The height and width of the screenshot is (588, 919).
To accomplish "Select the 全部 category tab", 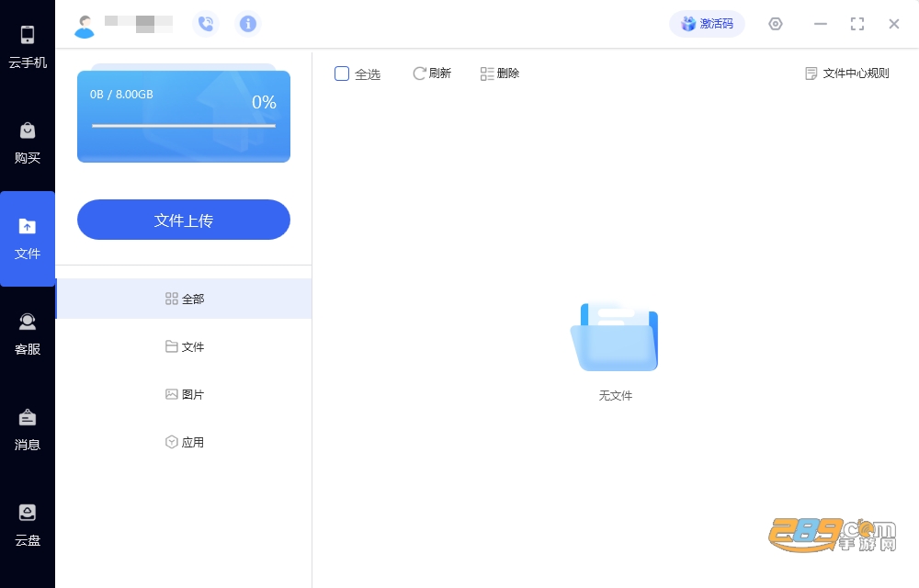I will [x=184, y=299].
